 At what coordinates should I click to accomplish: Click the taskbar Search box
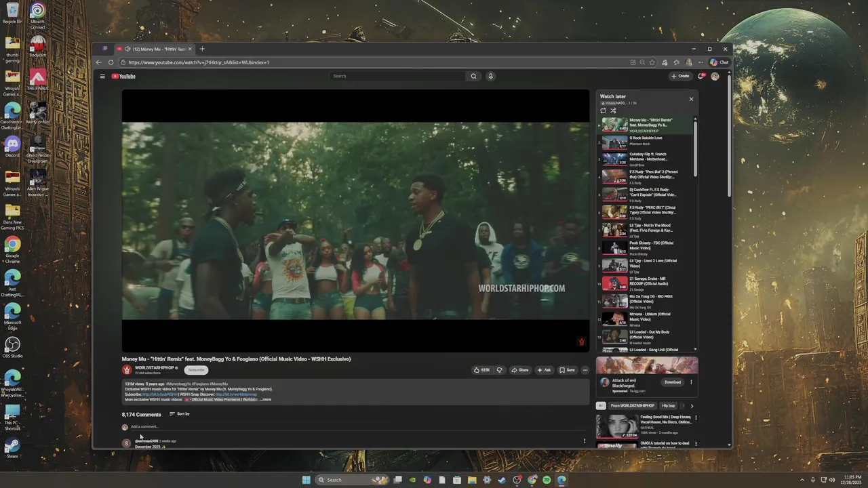[x=353, y=480]
